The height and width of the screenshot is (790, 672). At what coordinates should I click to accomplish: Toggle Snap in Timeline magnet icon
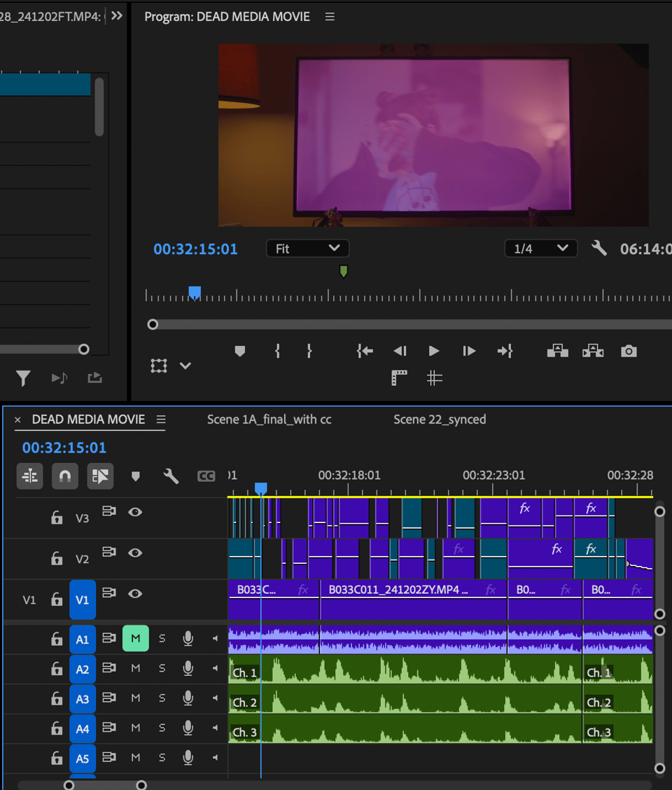65,476
